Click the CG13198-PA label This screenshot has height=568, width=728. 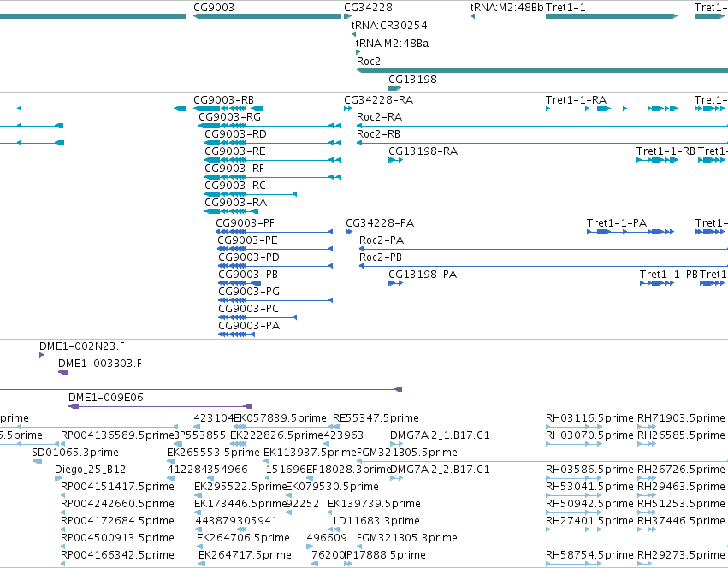click(x=423, y=275)
